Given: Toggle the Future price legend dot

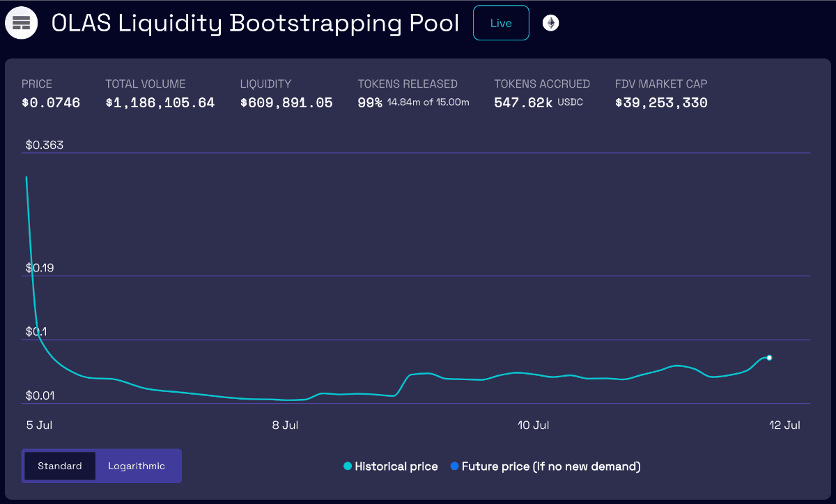Looking at the screenshot, I should [455, 466].
